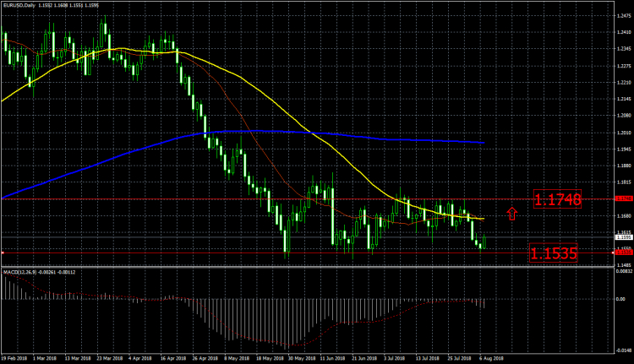
Task: Click the MACD scale value 0.00
Action: [620, 299]
